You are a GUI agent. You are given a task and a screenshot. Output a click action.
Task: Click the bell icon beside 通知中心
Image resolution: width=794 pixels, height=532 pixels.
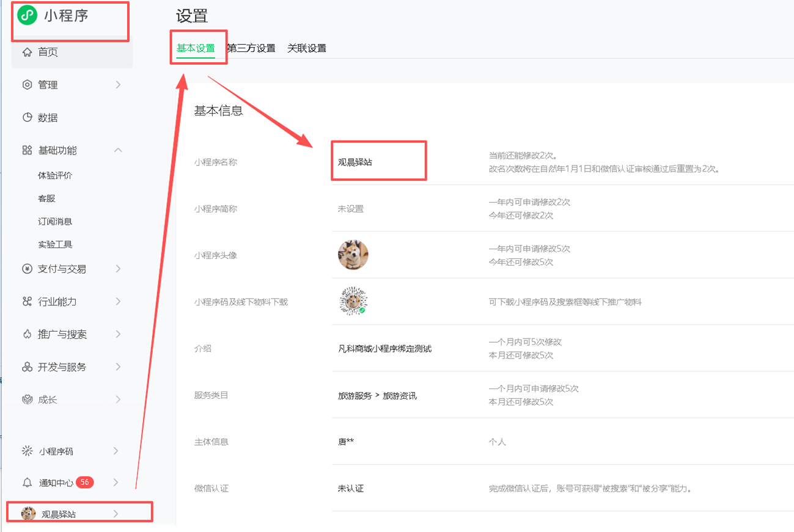click(x=27, y=483)
